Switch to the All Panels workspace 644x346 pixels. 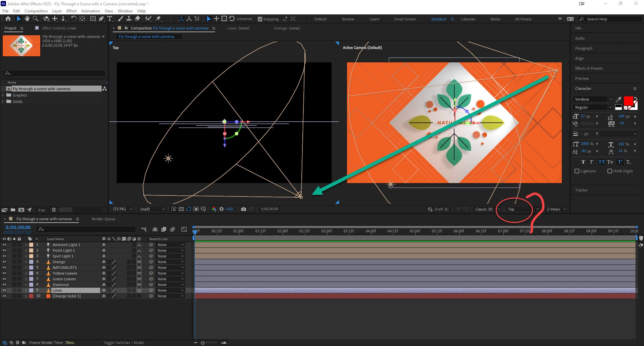coord(523,19)
